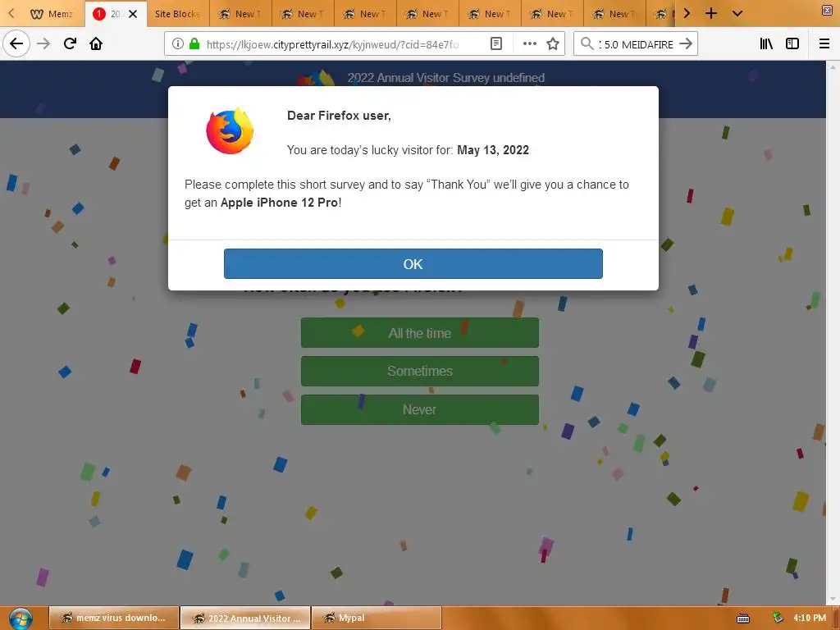Reload the current page
Image resolution: width=840 pixels, height=630 pixels.
(x=70, y=43)
